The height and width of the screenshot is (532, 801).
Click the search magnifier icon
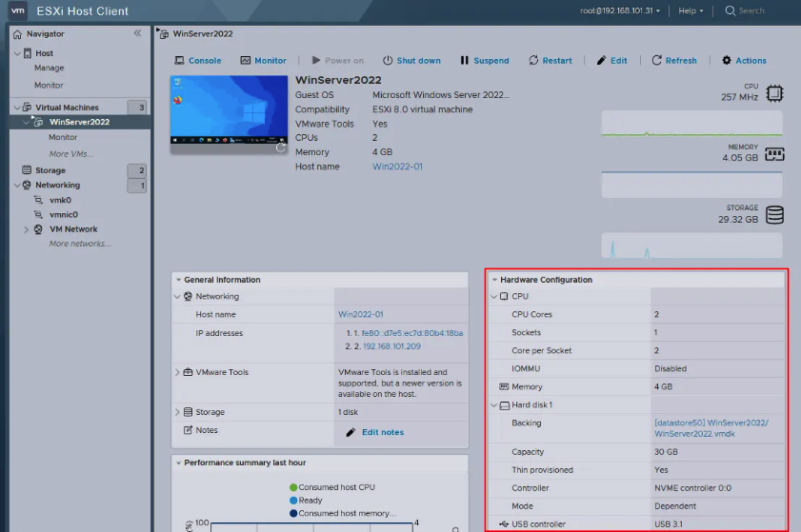730,10
